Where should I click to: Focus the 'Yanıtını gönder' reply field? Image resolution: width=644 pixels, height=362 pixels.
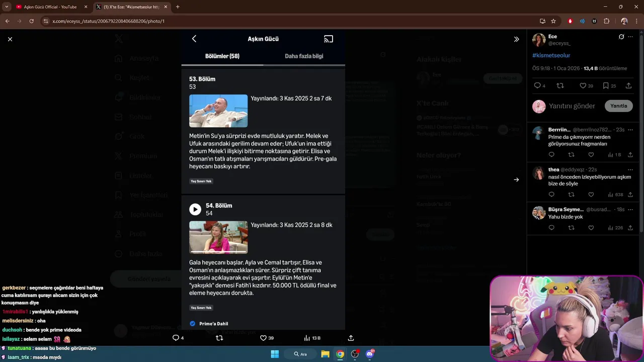coord(572,106)
